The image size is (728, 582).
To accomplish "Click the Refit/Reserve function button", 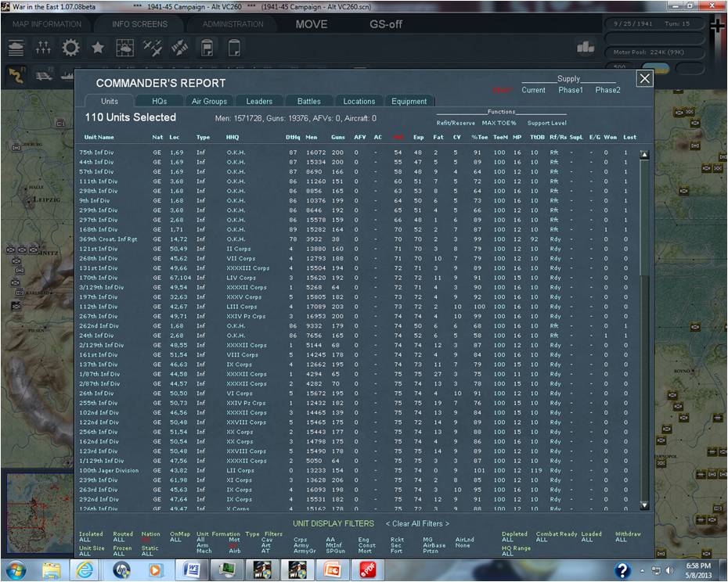I will coord(456,123).
